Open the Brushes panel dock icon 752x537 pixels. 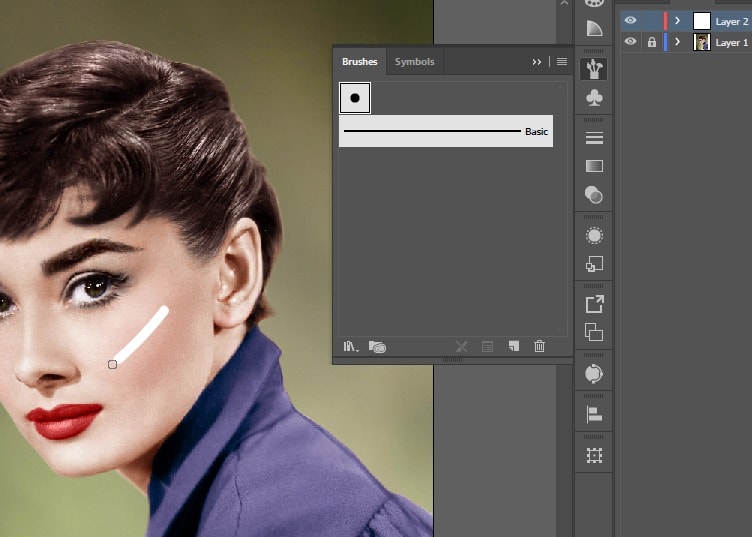point(594,69)
